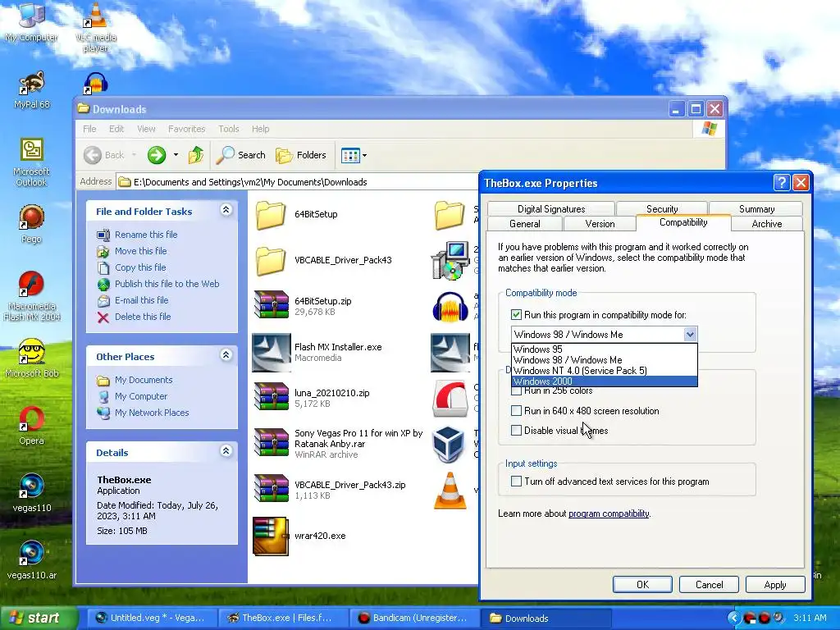Click Apply in Properties dialog
840x630 pixels.
click(774, 584)
